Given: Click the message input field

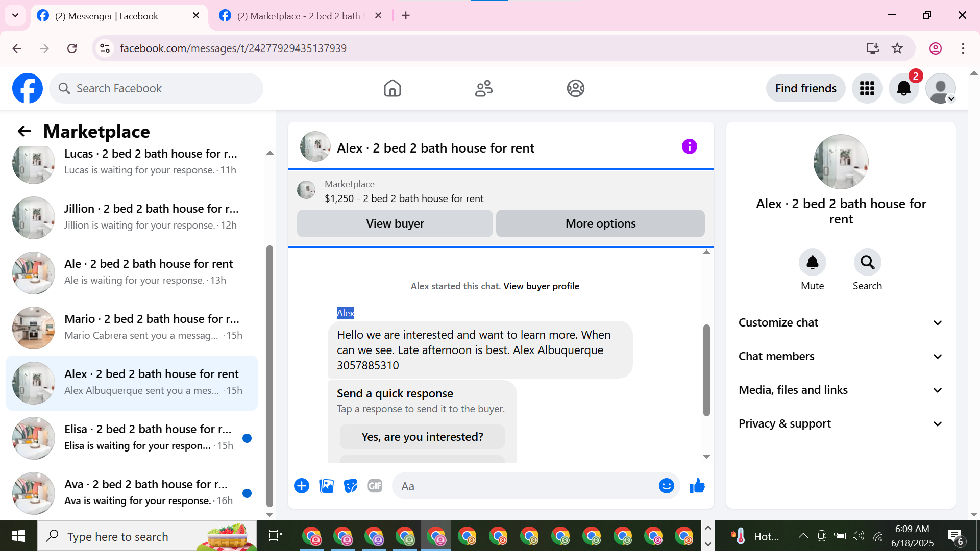Looking at the screenshot, I should (526, 486).
